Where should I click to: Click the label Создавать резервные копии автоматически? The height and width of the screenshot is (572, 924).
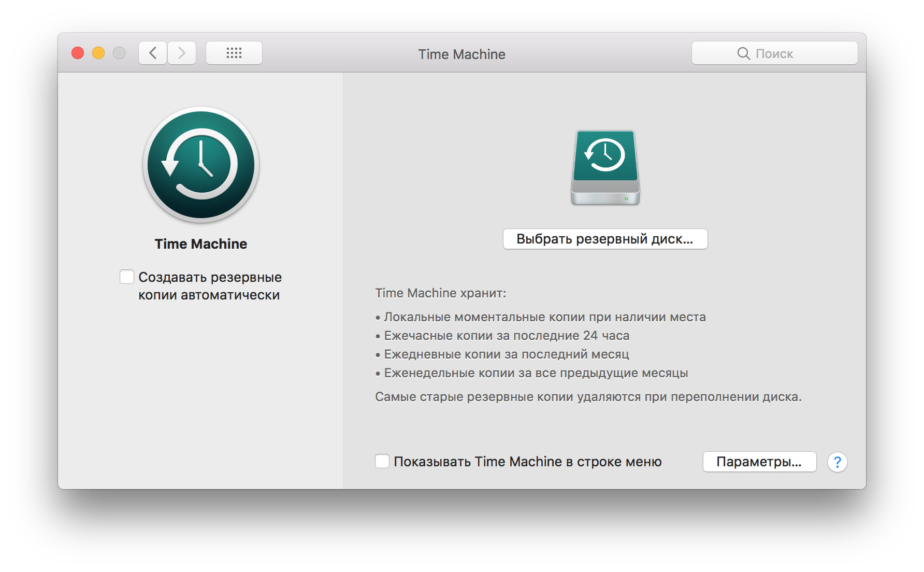[x=210, y=286]
